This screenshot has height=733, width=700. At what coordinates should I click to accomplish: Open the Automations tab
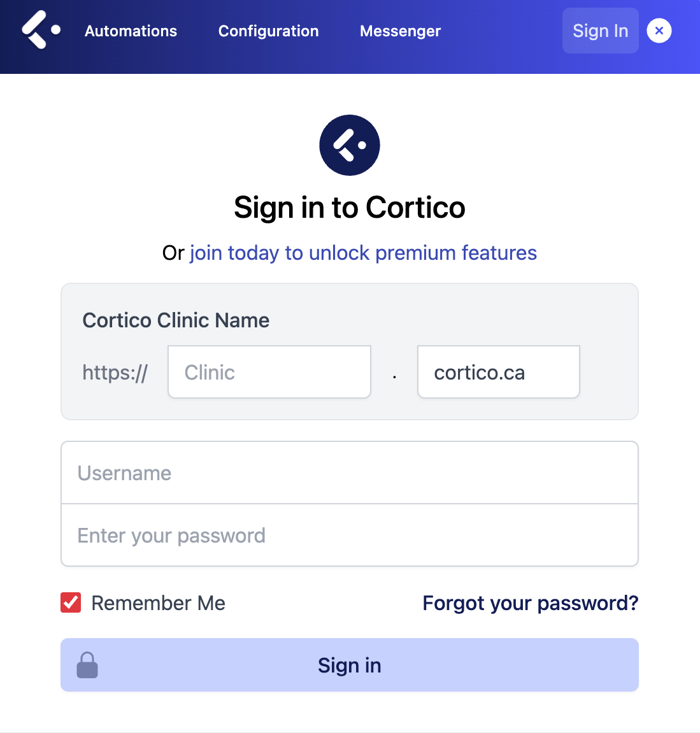pyautogui.click(x=131, y=31)
